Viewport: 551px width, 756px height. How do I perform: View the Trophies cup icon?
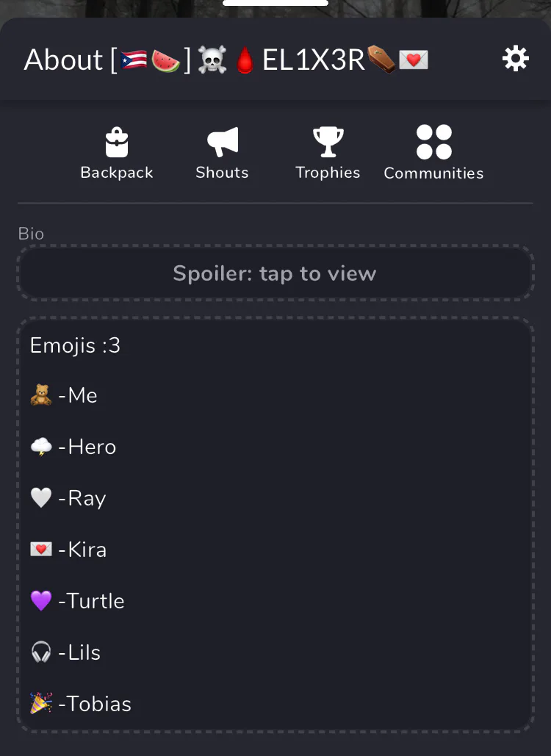click(328, 142)
